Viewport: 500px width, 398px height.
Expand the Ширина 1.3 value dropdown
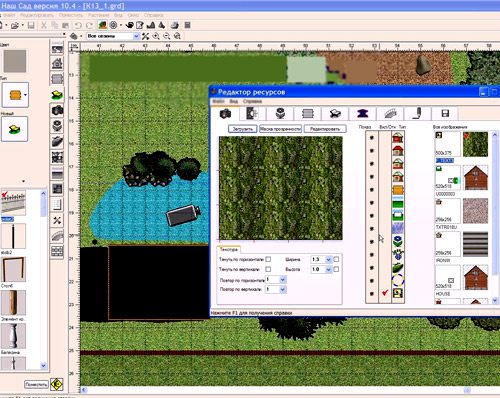pyautogui.click(x=328, y=259)
